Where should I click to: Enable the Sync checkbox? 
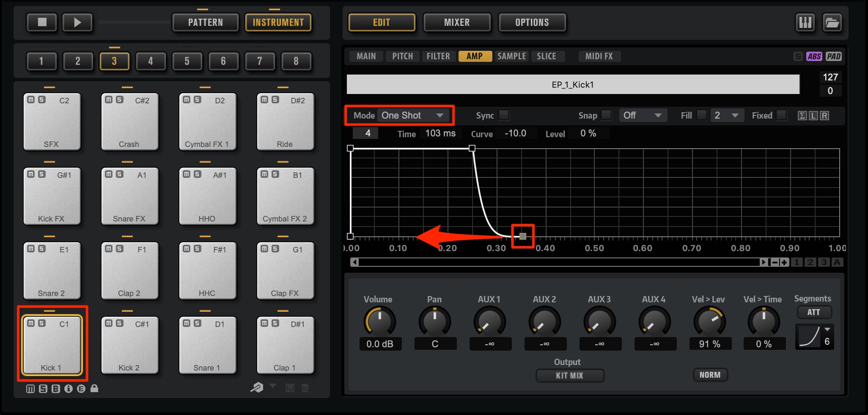tap(504, 115)
